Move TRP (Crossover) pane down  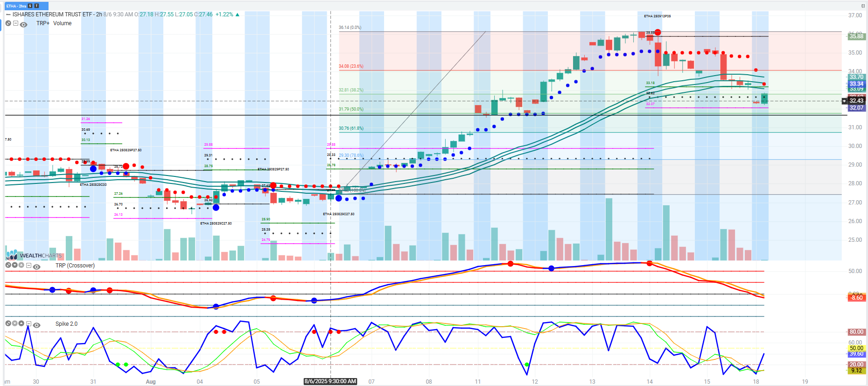point(14,265)
